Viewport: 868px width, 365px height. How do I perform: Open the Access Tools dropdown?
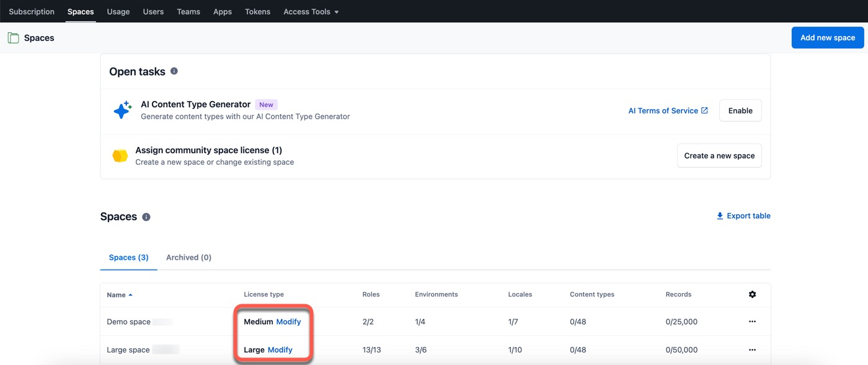311,11
